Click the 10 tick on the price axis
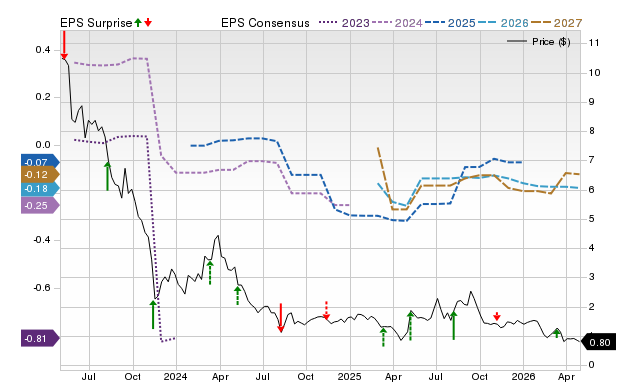 click(594, 73)
